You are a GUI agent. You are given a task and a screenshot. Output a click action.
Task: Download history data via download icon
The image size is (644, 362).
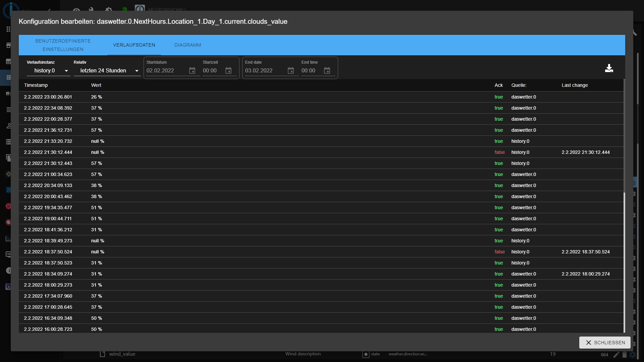pos(609,68)
